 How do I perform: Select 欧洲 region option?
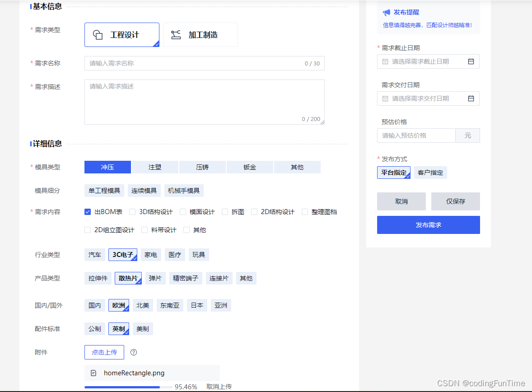coord(119,305)
